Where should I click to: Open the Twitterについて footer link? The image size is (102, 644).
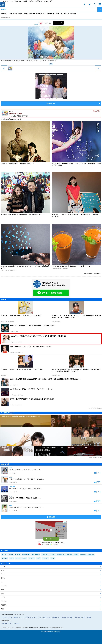click(x=17, y=617)
